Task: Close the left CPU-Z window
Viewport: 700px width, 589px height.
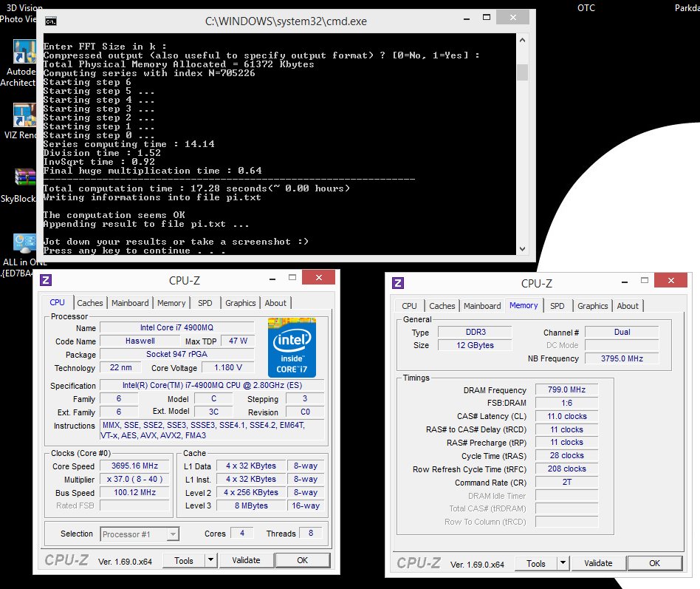Action: pos(319,278)
